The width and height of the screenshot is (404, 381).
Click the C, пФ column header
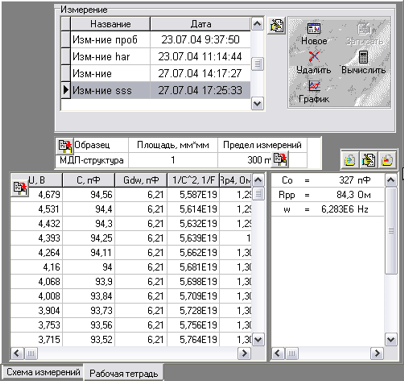point(88,180)
